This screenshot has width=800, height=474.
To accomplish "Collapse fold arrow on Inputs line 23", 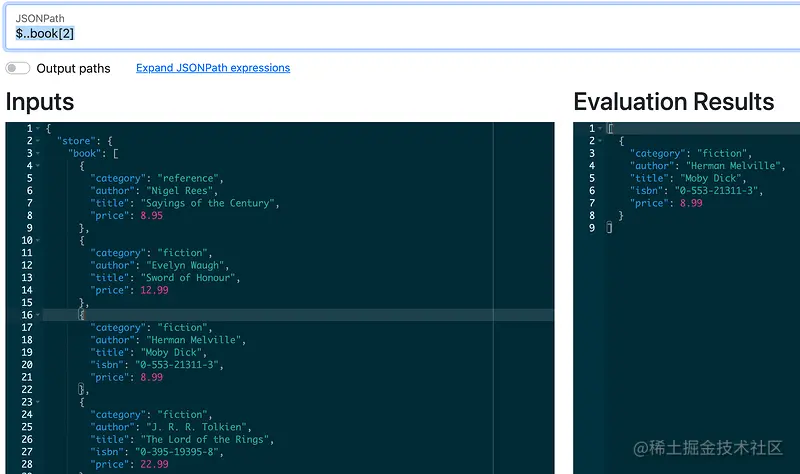I will click(38, 402).
